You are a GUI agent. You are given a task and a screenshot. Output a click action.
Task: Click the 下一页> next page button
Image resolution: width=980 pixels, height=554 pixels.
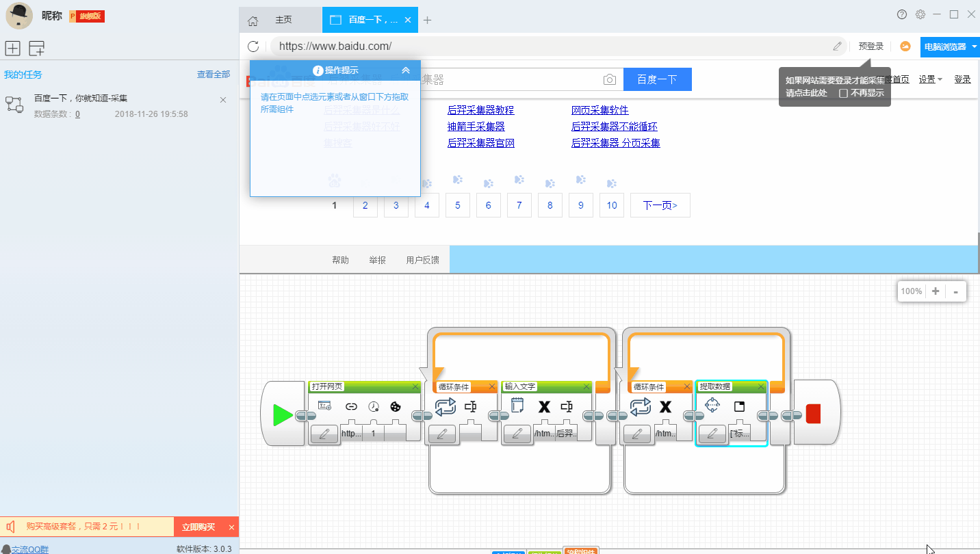(660, 205)
